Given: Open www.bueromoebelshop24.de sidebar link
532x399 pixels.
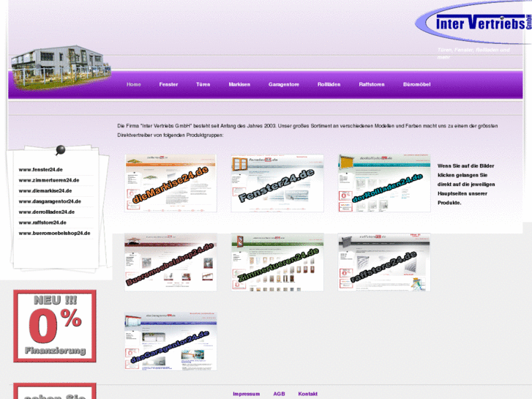Looking at the screenshot, I should 54,234.
